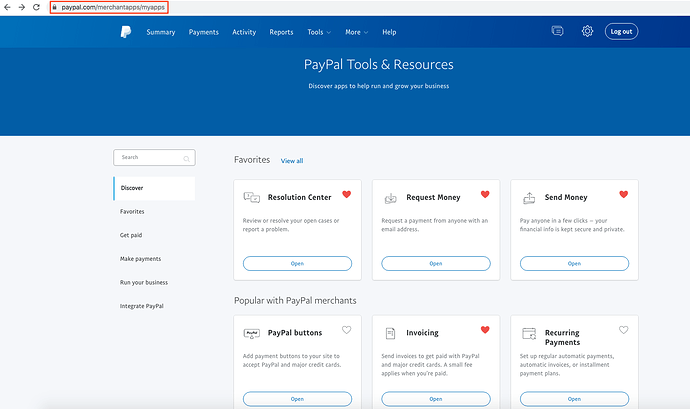
Task: Open the Request Money app
Action: 436,263
